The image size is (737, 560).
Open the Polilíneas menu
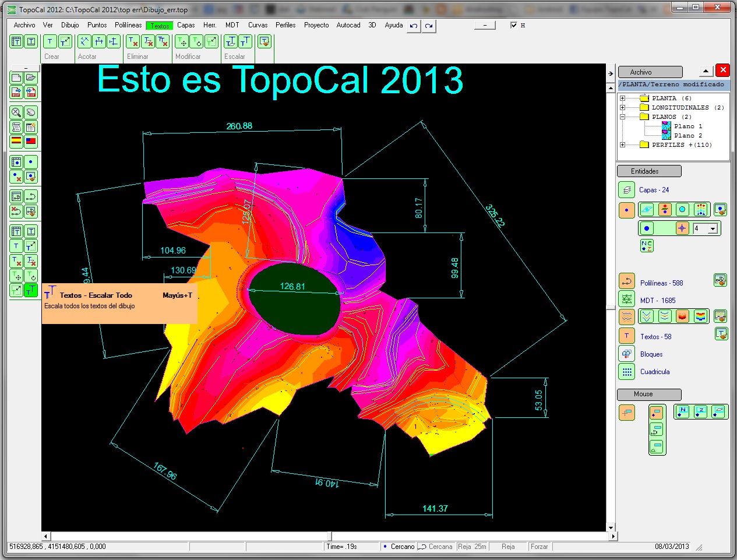click(x=128, y=25)
